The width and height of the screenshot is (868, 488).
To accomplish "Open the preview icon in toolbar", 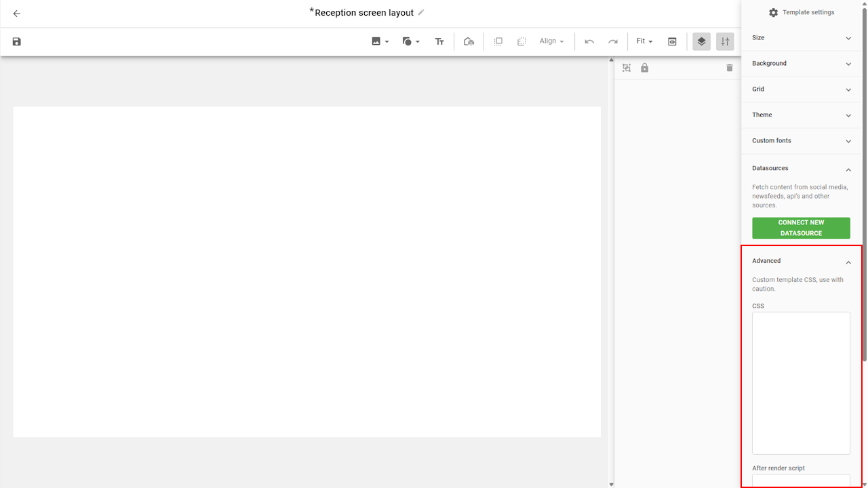I will (x=672, y=41).
